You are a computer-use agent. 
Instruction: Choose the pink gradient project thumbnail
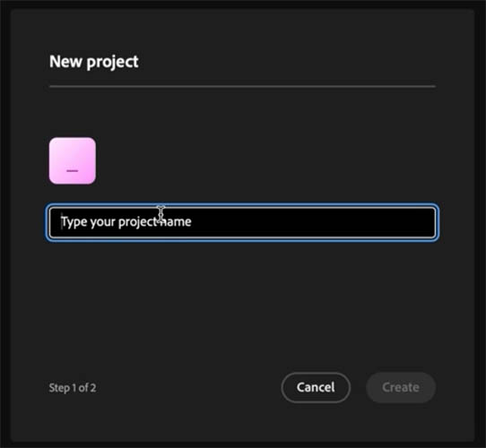(x=73, y=160)
